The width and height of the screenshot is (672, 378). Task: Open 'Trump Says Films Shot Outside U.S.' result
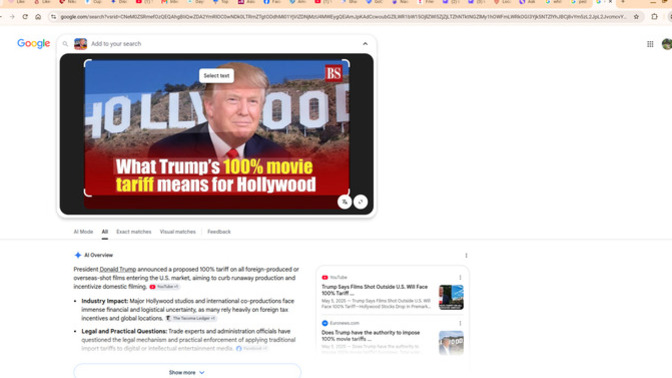(375, 290)
